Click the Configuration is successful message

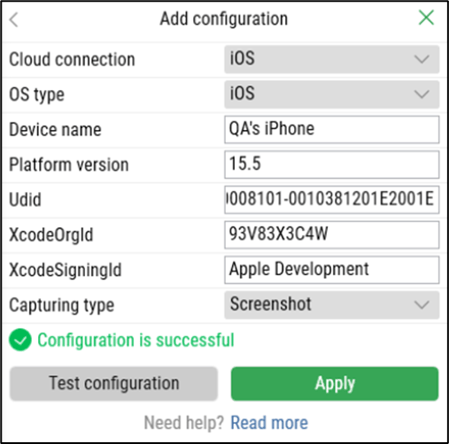point(136,340)
